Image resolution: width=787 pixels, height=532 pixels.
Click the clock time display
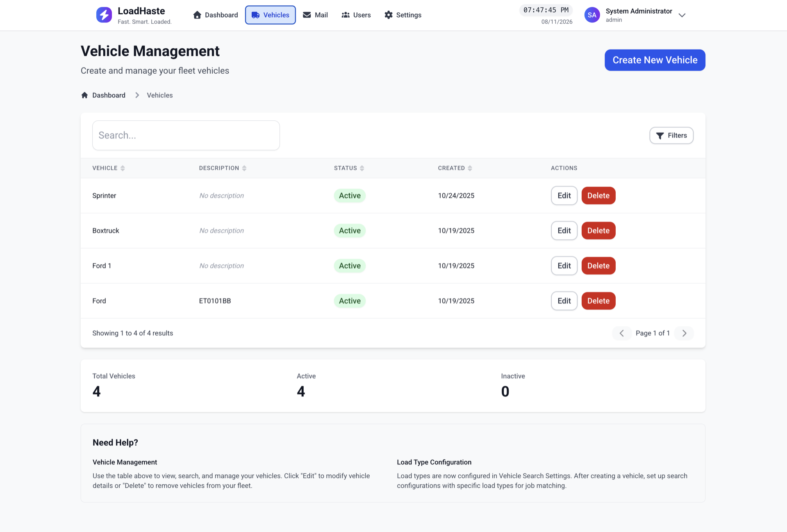[x=546, y=10]
